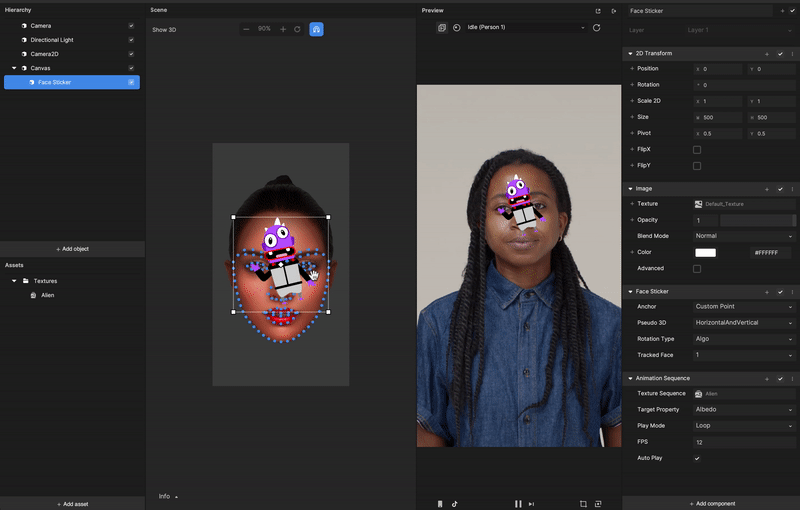Collapse the 2D Transform section
The width and height of the screenshot is (800, 510).
click(x=631, y=54)
